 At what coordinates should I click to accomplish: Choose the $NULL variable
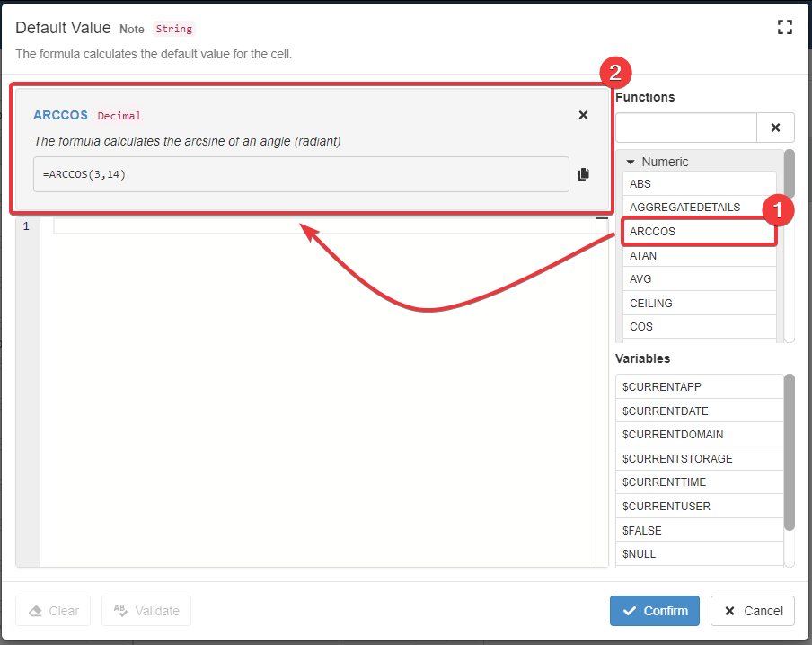coord(697,553)
